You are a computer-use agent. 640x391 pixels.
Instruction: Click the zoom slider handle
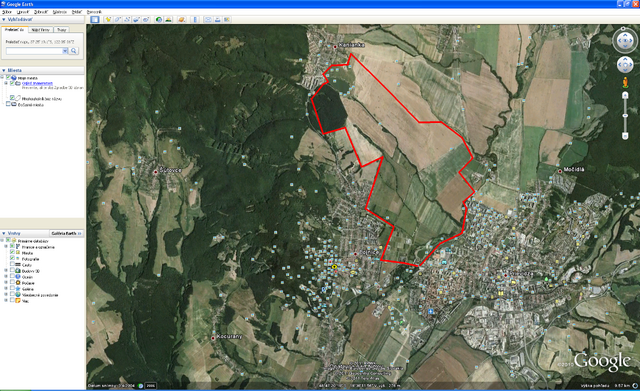(625, 116)
